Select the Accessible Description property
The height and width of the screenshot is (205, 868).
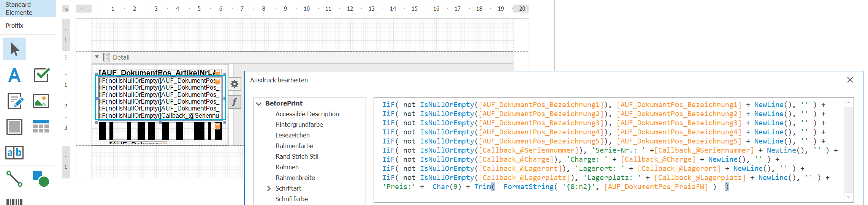tap(307, 114)
